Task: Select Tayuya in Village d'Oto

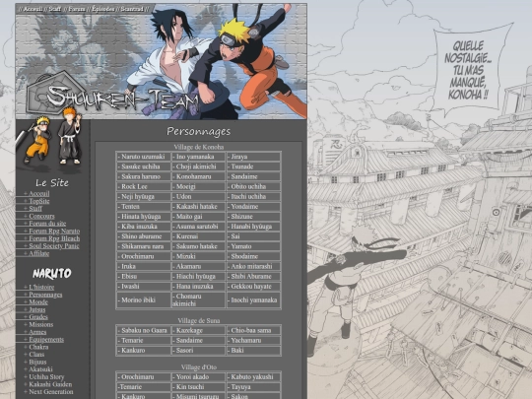Action: coord(254,386)
